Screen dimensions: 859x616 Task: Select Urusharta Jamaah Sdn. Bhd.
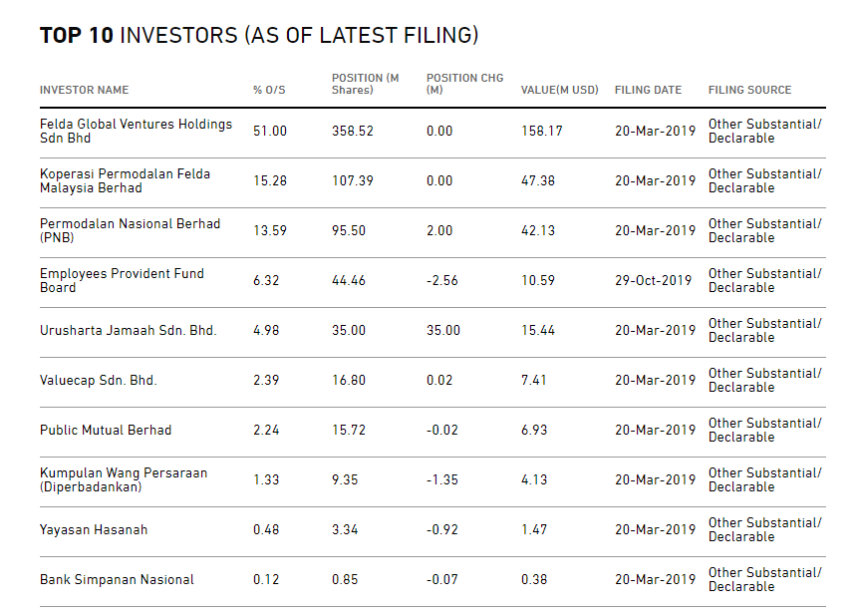coord(128,330)
